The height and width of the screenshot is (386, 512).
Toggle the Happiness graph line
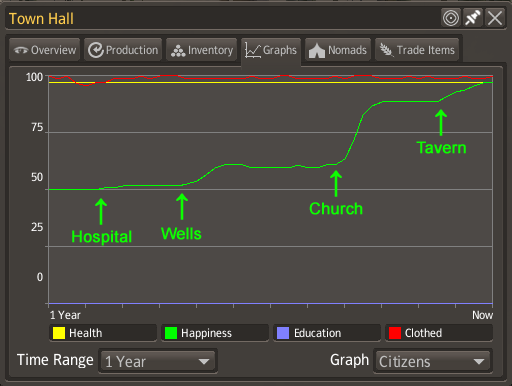pyautogui.click(x=215, y=333)
